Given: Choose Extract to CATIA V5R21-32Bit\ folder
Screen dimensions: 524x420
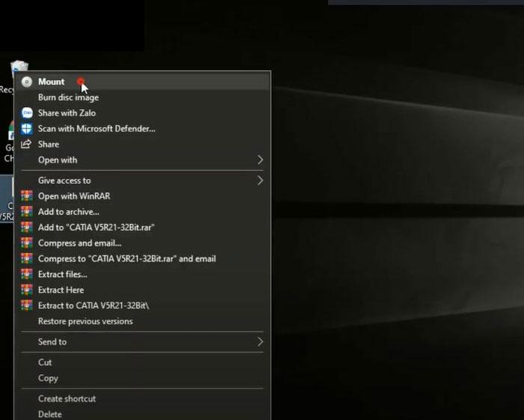Looking at the screenshot, I should [94, 305].
